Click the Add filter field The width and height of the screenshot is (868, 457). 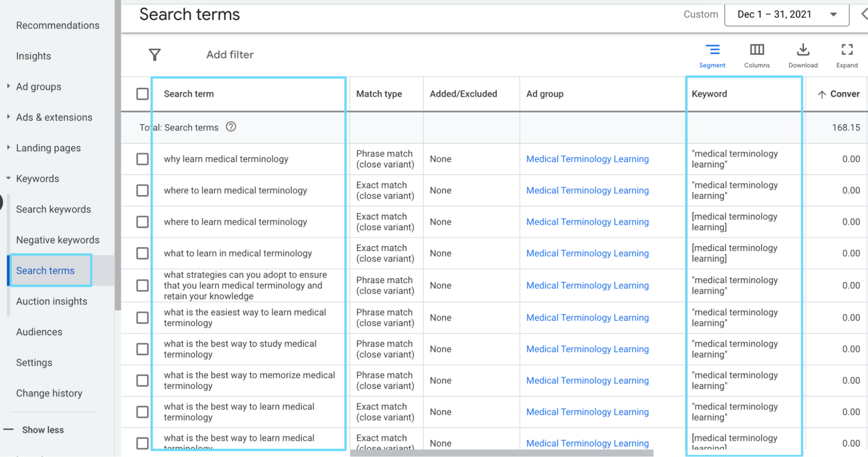230,55
